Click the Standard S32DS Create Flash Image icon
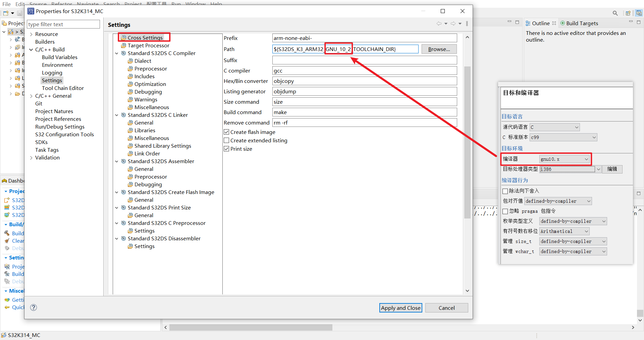 pyautogui.click(x=124, y=192)
